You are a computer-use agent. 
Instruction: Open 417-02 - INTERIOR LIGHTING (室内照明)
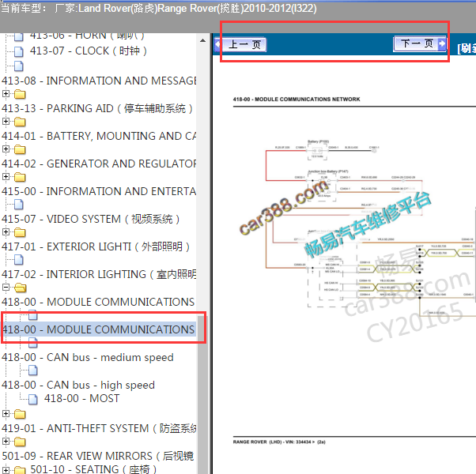point(99,274)
